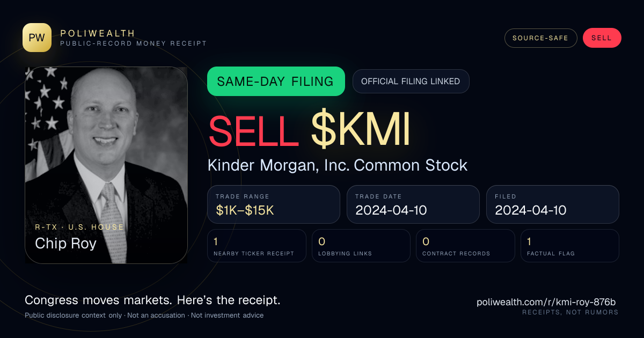Image resolution: width=644 pixels, height=338 pixels.
Task: Click the large red SELL heading
Action: coord(253,131)
